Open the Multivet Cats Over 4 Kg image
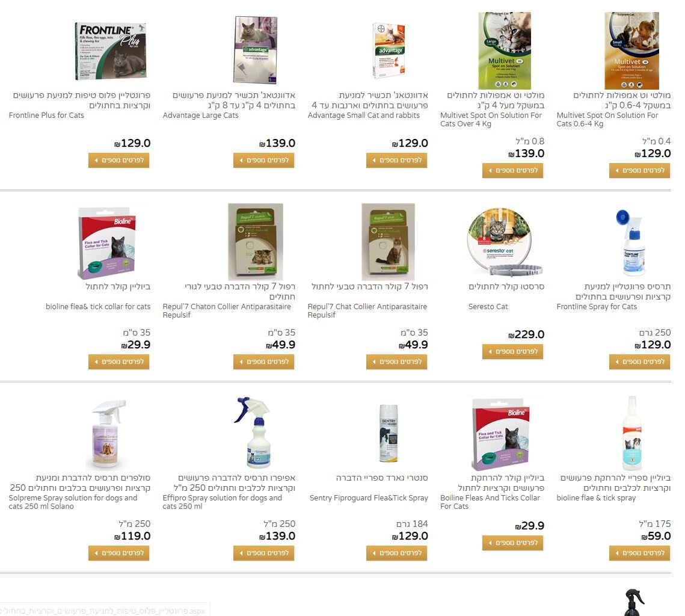 click(x=505, y=51)
